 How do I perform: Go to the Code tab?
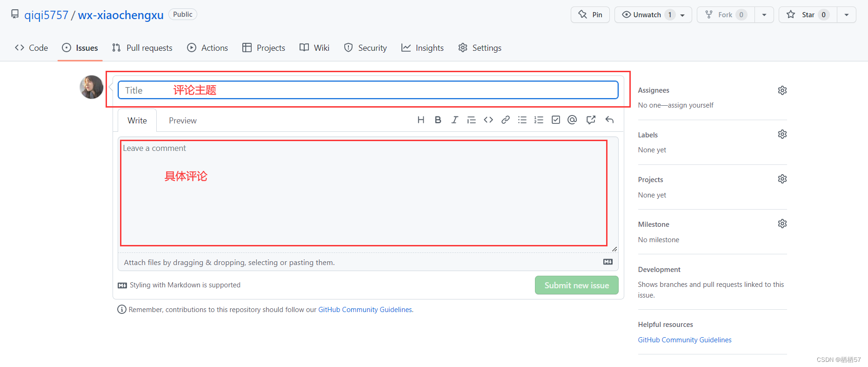click(x=32, y=48)
